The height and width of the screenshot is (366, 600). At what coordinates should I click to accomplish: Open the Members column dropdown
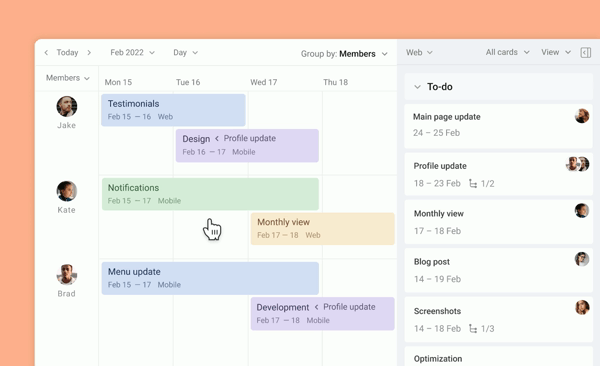pyautogui.click(x=68, y=78)
